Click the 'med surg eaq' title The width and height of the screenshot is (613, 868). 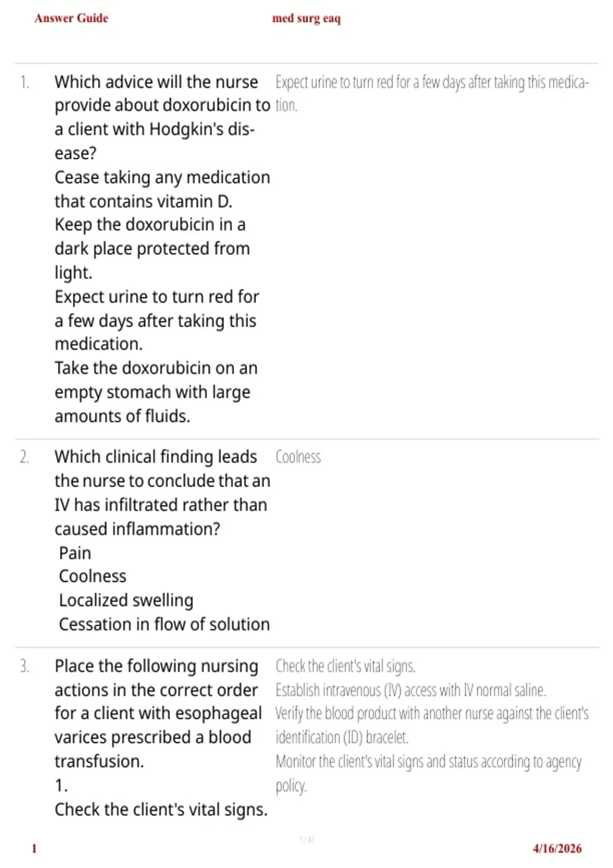[x=306, y=18]
